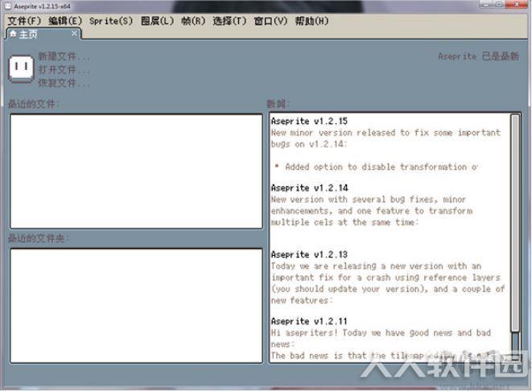The height and width of the screenshot is (392, 532).
Task: Click the Aseprite title bar app icon
Action: click(x=8, y=6)
